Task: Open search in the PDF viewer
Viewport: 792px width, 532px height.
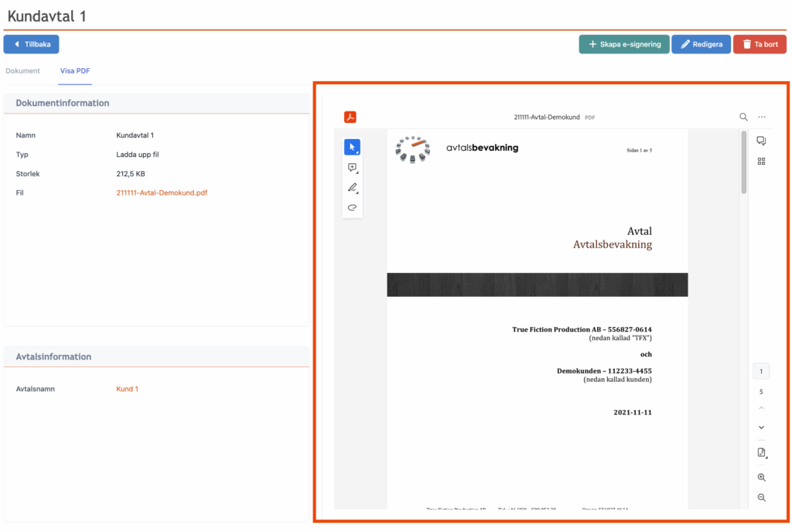Action: [743, 118]
